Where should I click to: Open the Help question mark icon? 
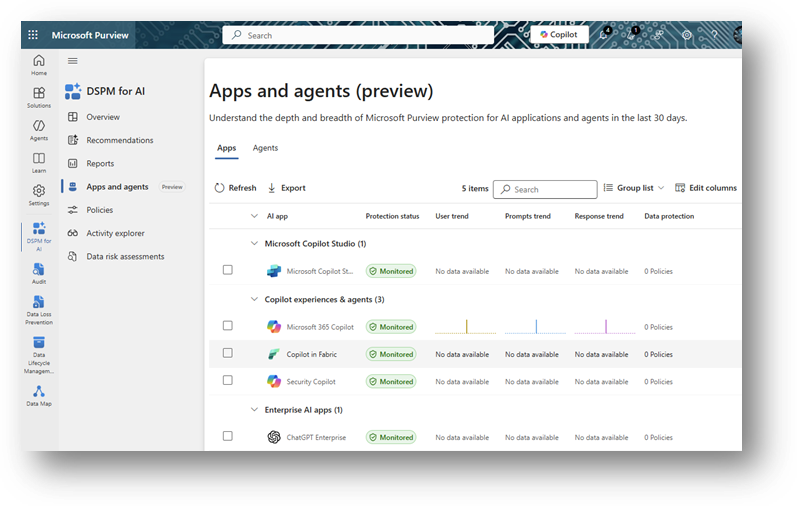point(714,35)
